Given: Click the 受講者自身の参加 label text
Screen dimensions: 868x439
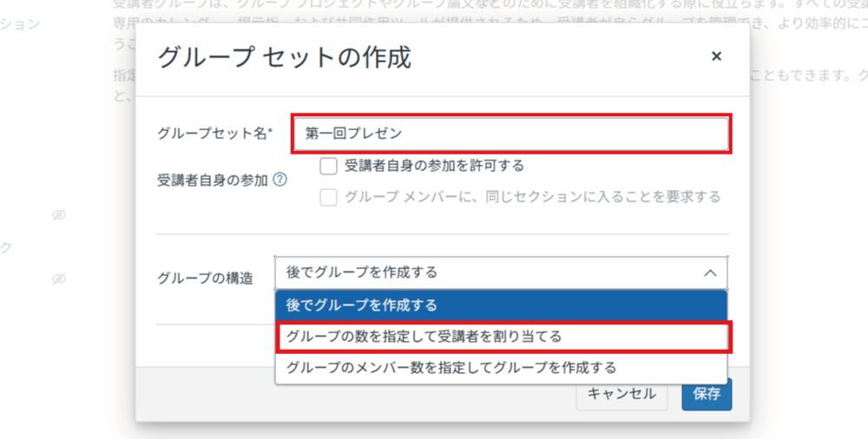Looking at the screenshot, I should point(212,180).
